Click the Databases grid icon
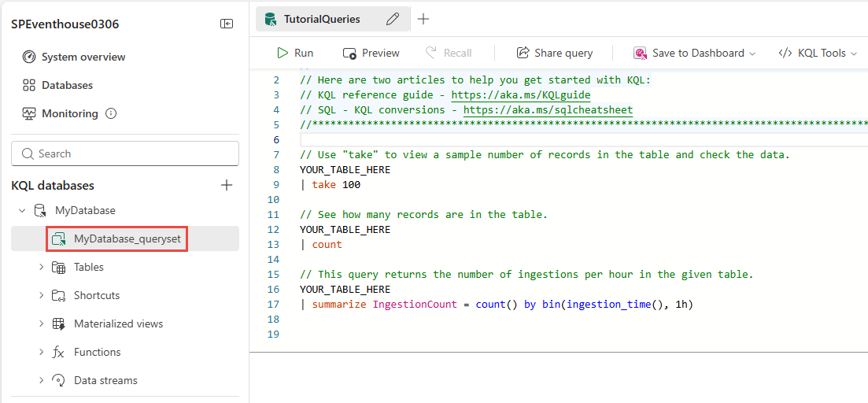This screenshot has width=868, height=403. point(29,85)
